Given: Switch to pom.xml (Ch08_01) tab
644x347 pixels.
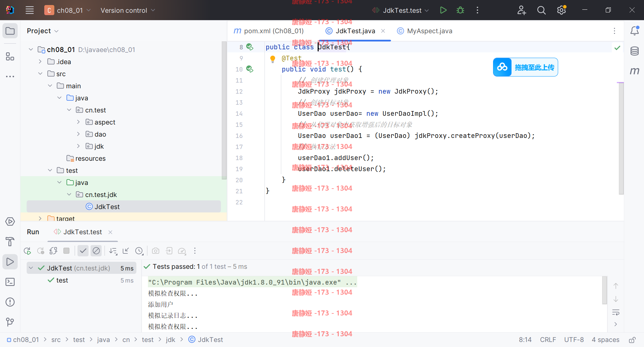Looking at the screenshot, I should 269,31.
